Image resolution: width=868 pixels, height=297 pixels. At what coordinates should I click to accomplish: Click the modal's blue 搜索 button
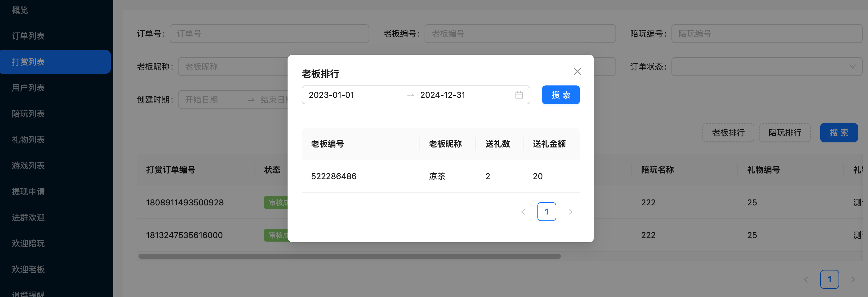(560, 95)
